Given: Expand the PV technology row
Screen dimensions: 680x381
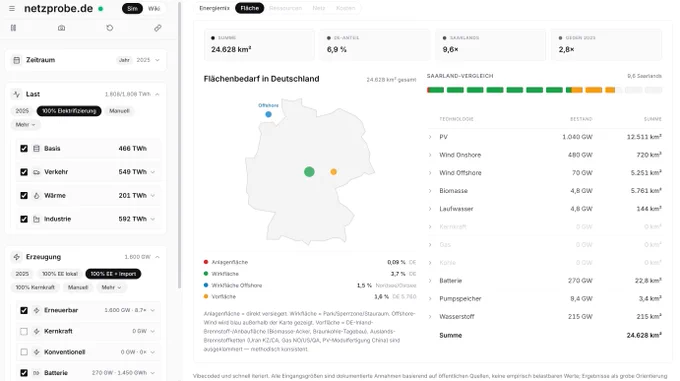Looking at the screenshot, I should pyautogui.click(x=430, y=137).
